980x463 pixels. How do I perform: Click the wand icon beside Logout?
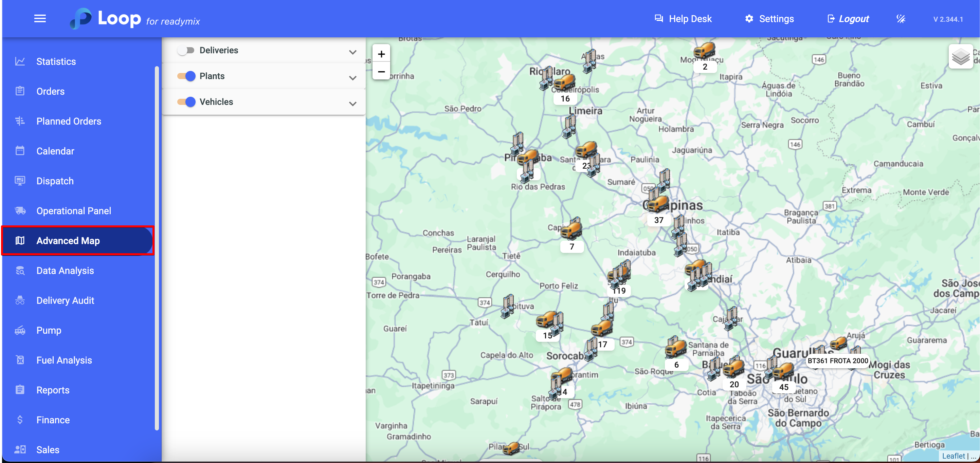[x=901, y=19]
